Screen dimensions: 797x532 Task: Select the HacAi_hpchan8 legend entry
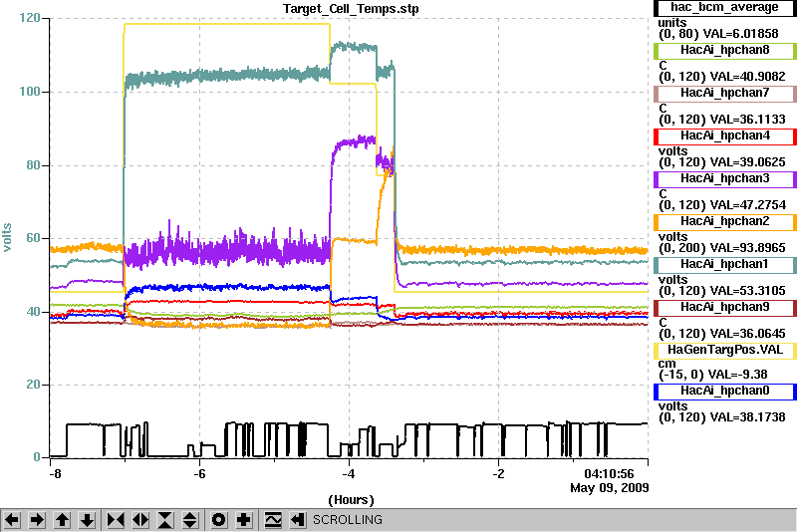[724, 50]
